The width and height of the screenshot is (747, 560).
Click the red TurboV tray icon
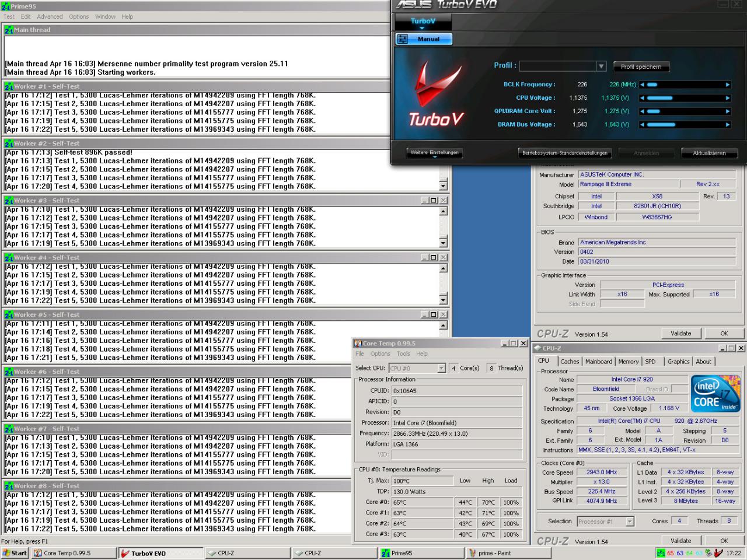tap(718, 553)
